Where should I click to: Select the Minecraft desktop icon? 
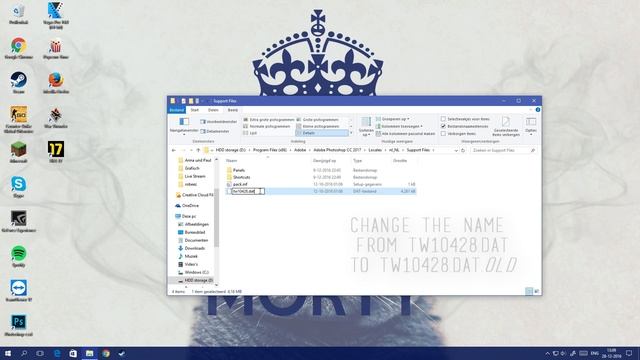coord(18,152)
